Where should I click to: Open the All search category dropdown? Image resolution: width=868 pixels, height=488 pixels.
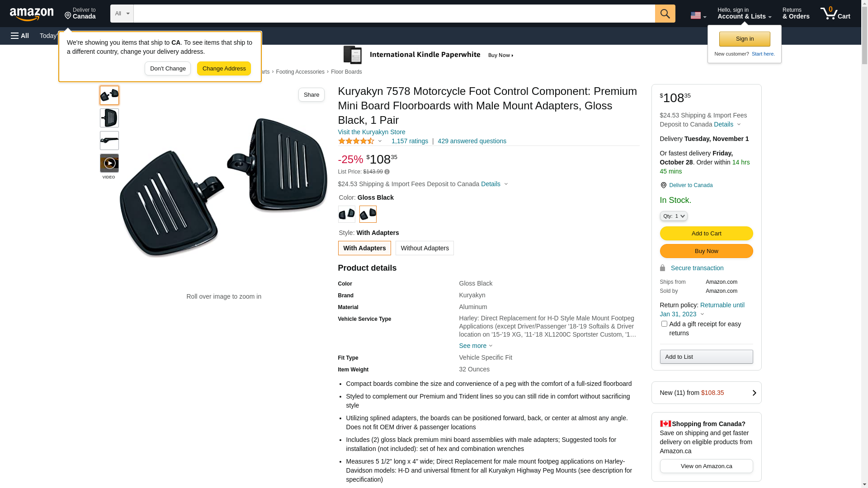pos(122,14)
